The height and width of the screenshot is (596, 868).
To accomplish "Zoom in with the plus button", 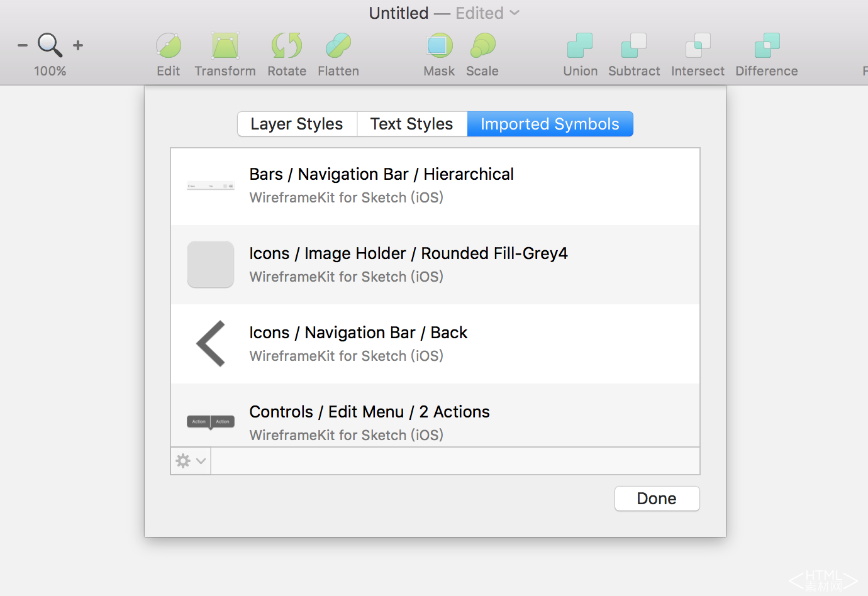I will [x=78, y=45].
